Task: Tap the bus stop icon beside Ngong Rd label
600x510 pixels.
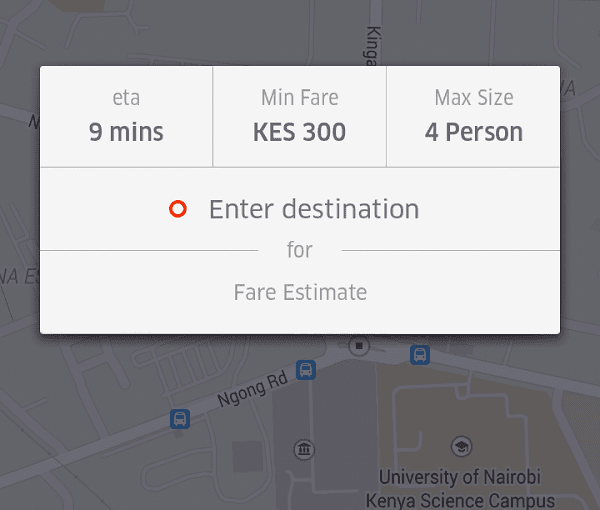Action: (306, 370)
